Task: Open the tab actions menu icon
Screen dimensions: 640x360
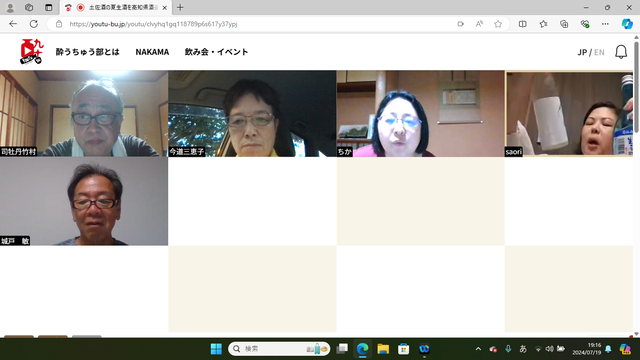Action: [49, 7]
